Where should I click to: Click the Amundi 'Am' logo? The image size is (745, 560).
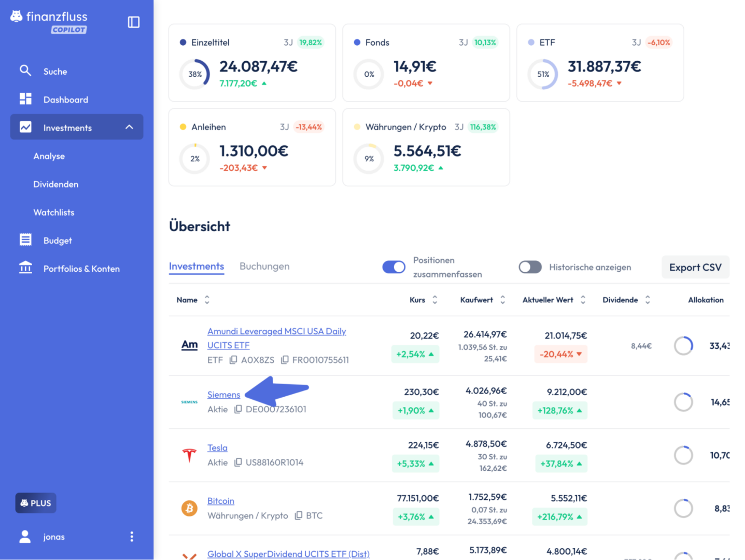[x=189, y=345]
